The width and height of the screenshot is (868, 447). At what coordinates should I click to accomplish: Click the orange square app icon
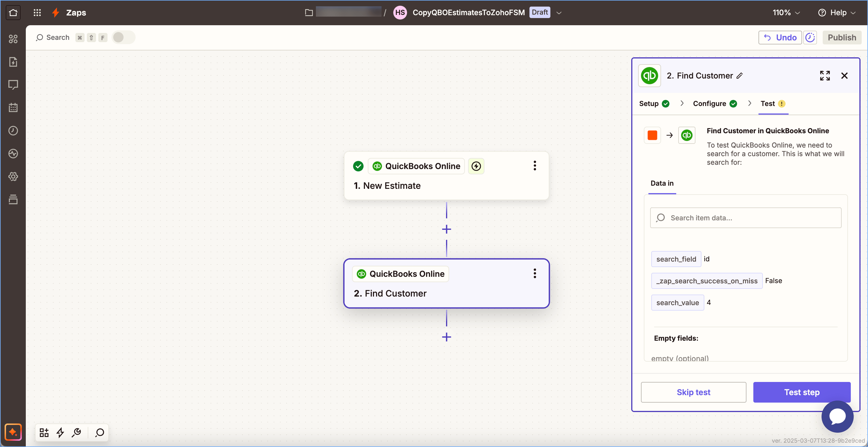pyautogui.click(x=652, y=136)
